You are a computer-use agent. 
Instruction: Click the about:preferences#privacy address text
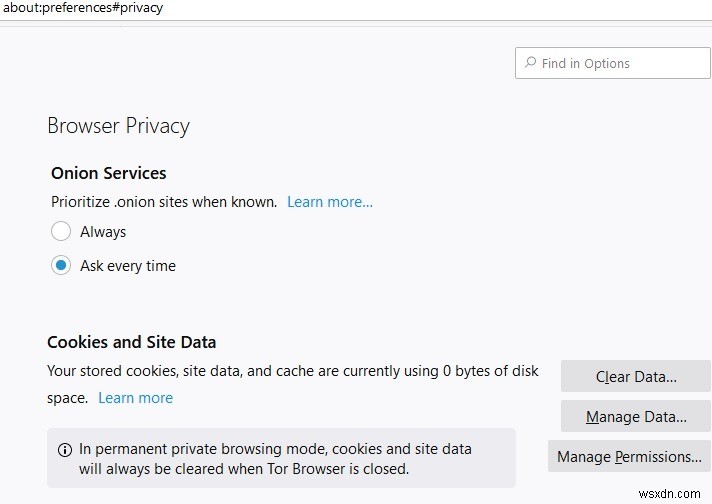pos(83,8)
